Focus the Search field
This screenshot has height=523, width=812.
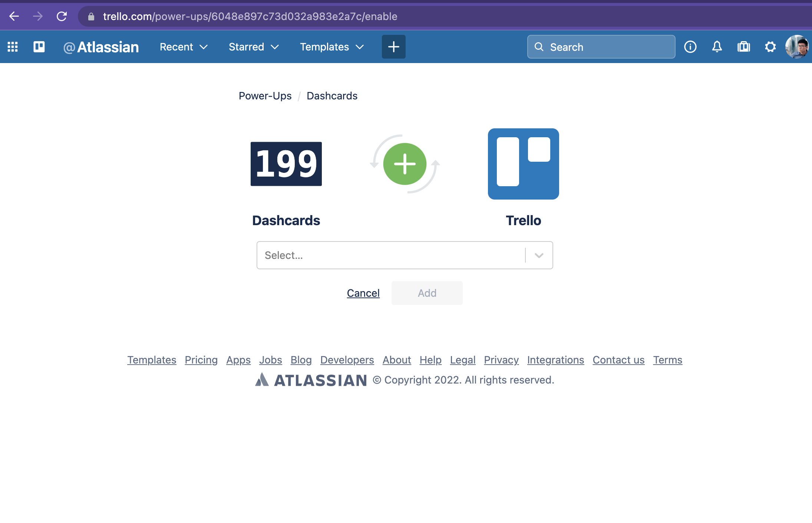[x=601, y=47]
